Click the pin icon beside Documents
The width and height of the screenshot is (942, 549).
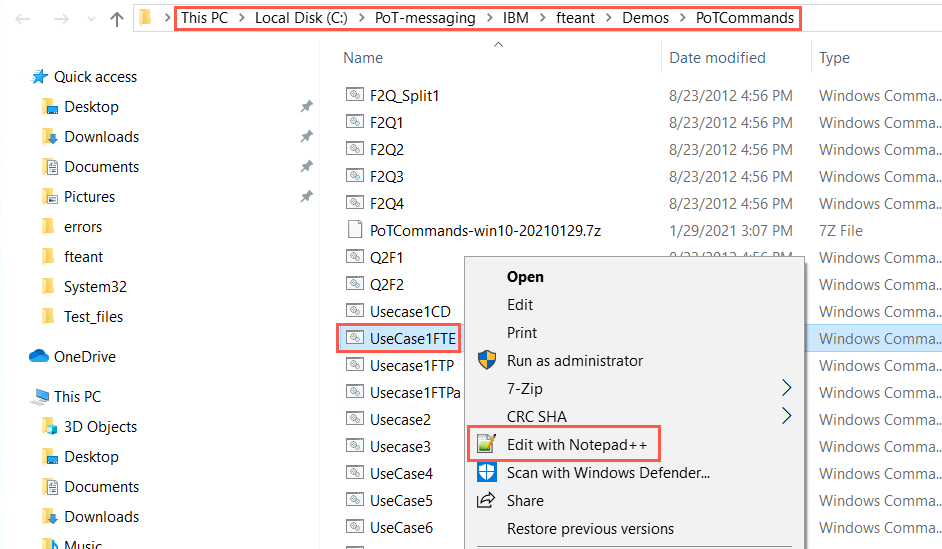click(x=306, y=166)
